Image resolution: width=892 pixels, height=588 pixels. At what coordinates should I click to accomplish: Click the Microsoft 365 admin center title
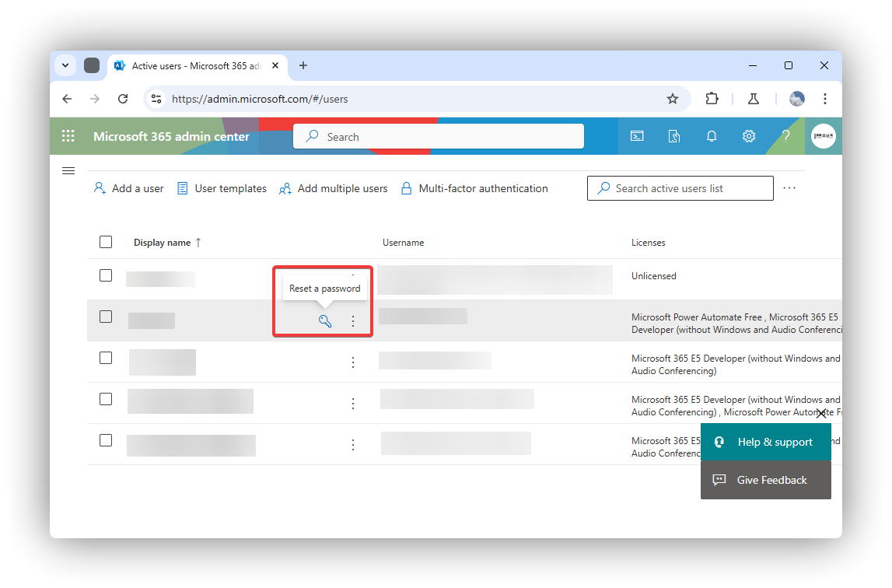pos(171,137)
